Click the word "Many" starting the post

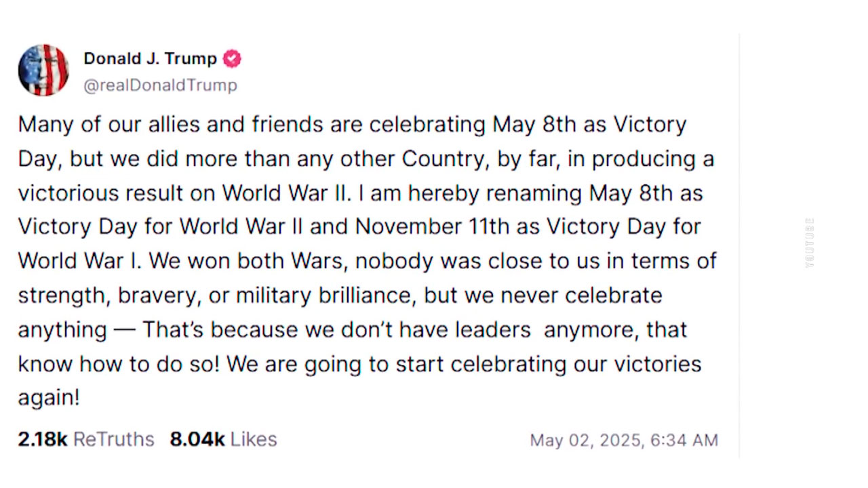point(41,125)
